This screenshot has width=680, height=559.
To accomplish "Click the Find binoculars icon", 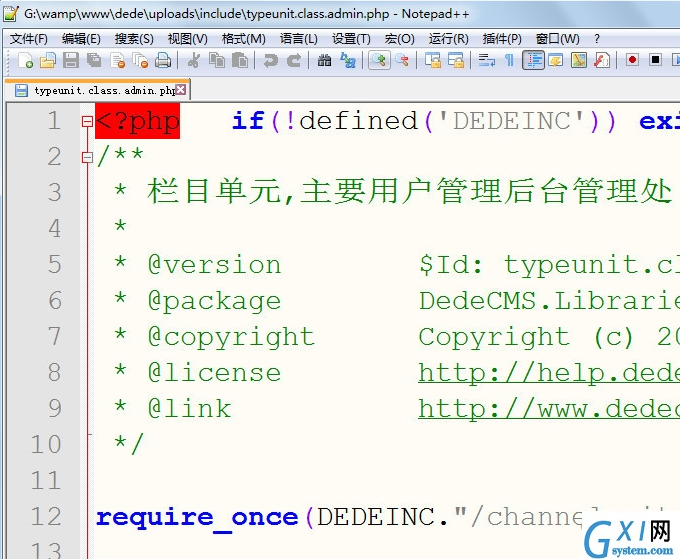I will pos(324,60).
